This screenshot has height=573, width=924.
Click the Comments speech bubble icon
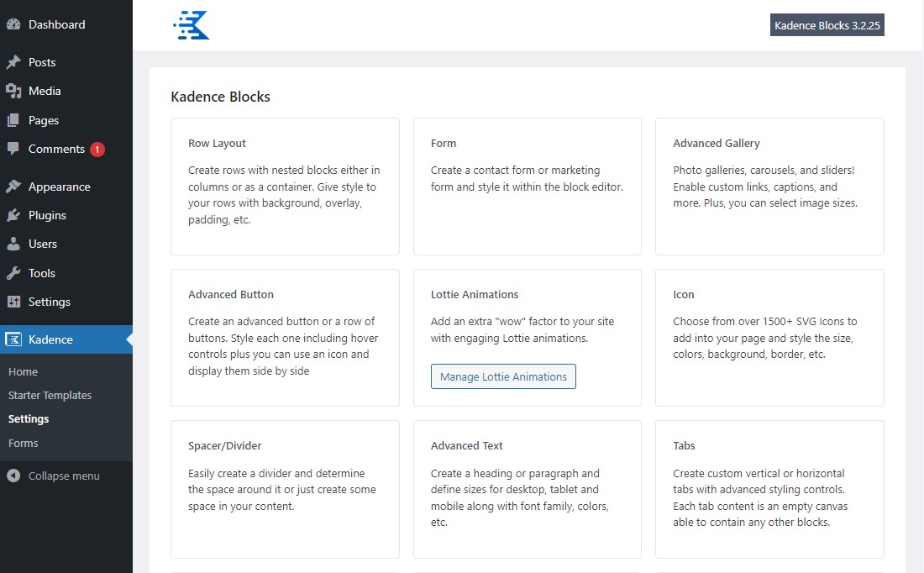pyautogui.click(x=13, y=149)
